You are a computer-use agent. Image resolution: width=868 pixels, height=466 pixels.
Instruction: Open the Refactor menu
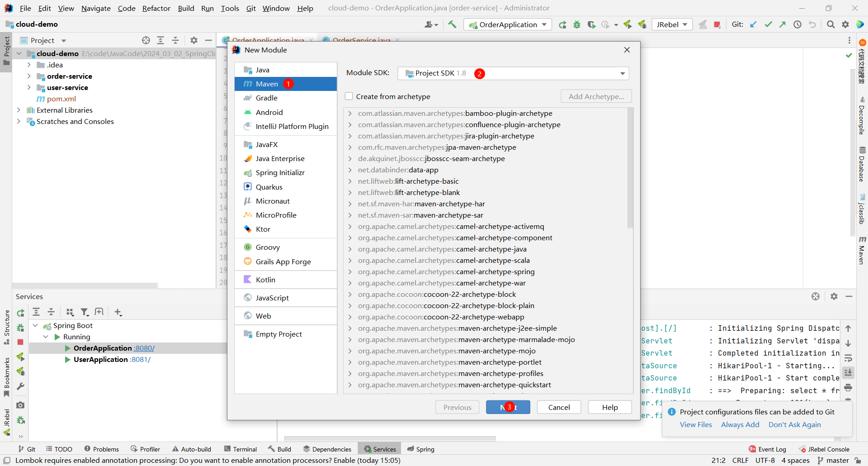pyautogui.click(x=156, y=8)
